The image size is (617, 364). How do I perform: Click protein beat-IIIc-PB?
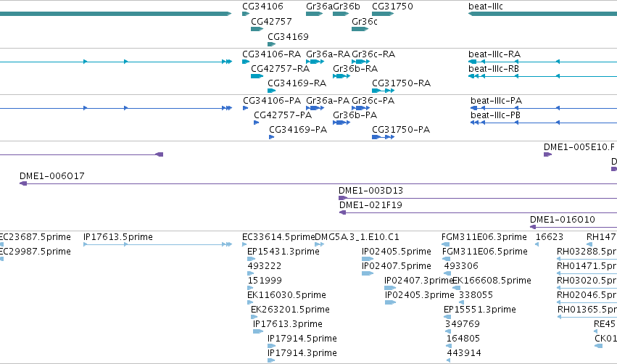pos(495,115)
